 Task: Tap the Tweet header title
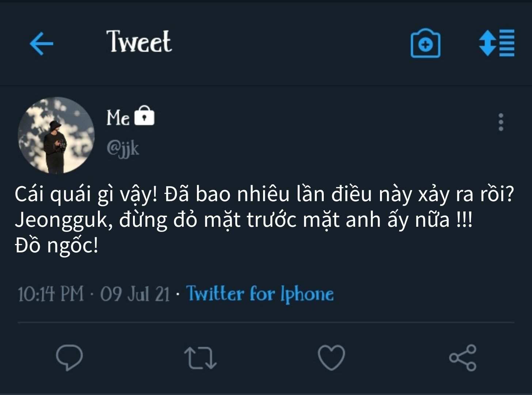[x=139, y=41]
